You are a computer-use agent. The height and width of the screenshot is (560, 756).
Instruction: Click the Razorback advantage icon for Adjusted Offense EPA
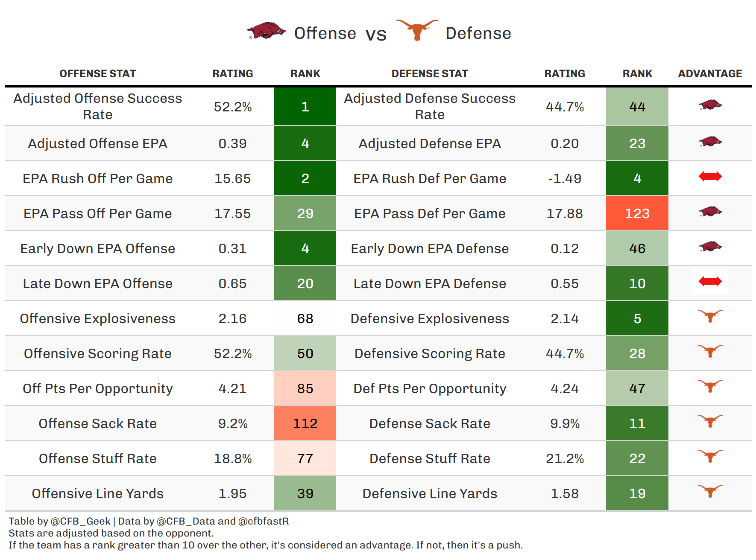[x=710, y=142]
